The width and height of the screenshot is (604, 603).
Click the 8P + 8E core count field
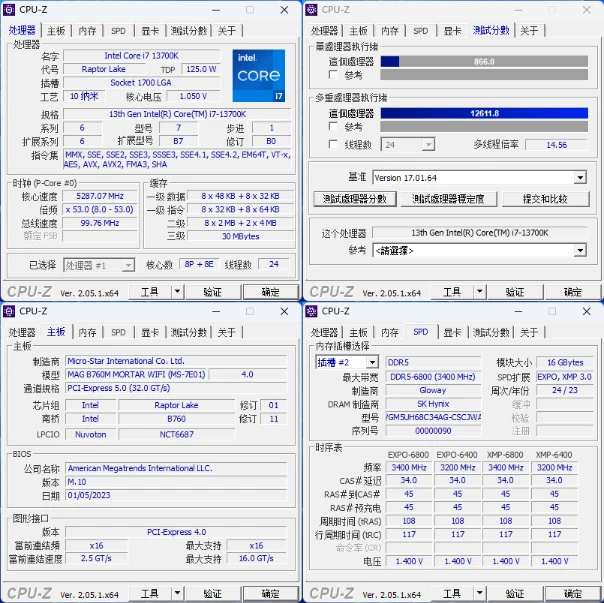coord(199,264)
